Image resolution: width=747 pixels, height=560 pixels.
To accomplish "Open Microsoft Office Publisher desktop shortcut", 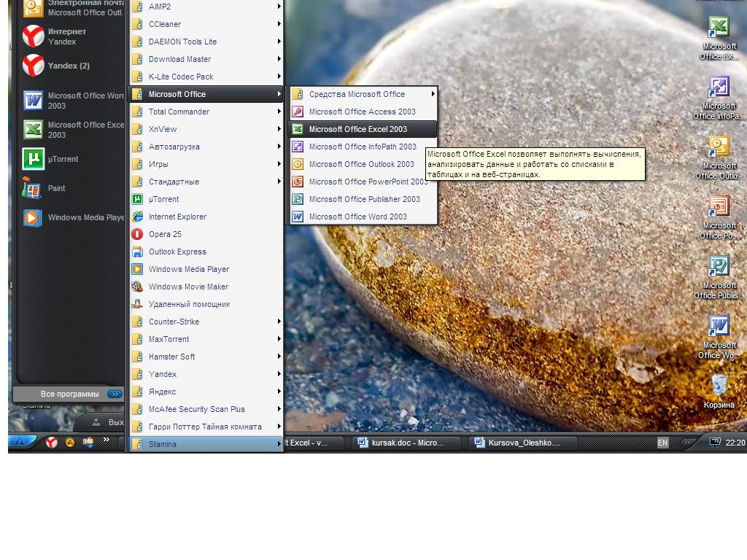I will coord(719,277).
